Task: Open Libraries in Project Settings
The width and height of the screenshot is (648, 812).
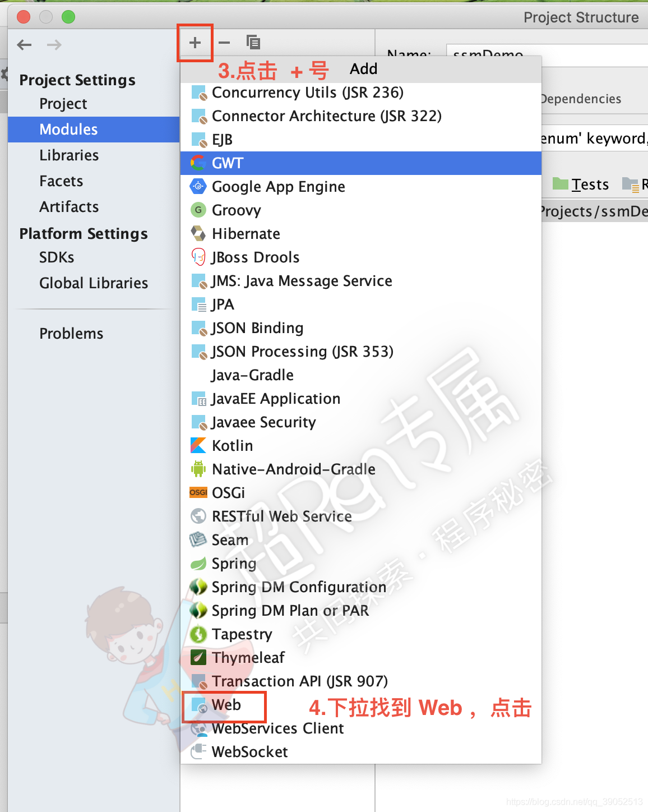Action: tap(69, 155)
